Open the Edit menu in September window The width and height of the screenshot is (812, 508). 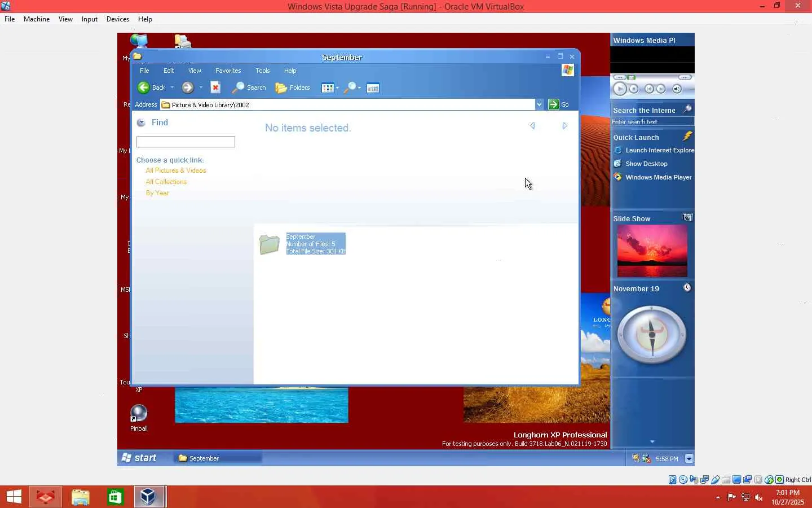[x=169, y=71]
